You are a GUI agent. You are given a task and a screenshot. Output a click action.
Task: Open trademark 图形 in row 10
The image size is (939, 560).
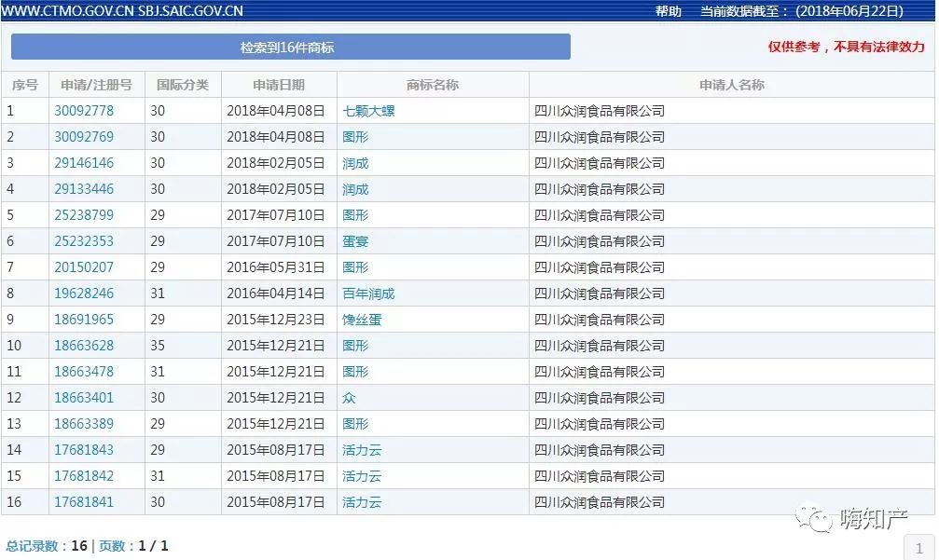pos(355,345)
